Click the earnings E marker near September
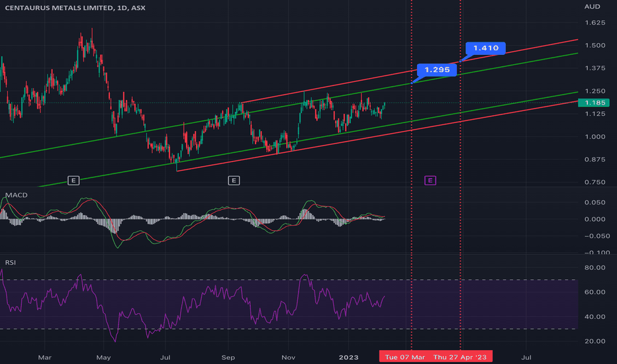This screenshot has width=617, height=364. pos(234,181)
